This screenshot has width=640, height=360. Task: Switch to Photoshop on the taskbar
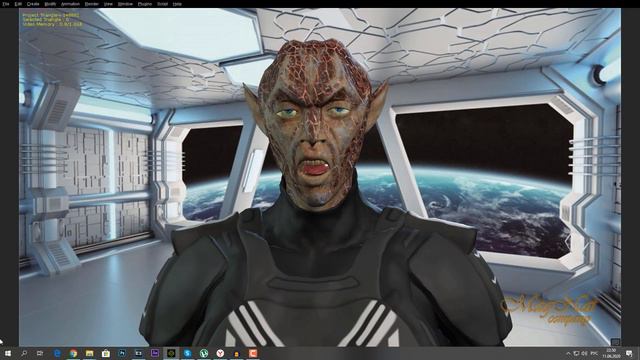122,353
